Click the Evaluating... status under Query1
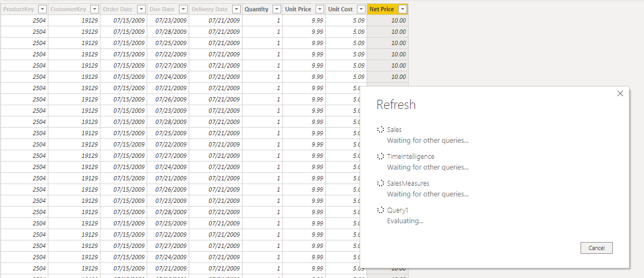 (x=405, y=221)
